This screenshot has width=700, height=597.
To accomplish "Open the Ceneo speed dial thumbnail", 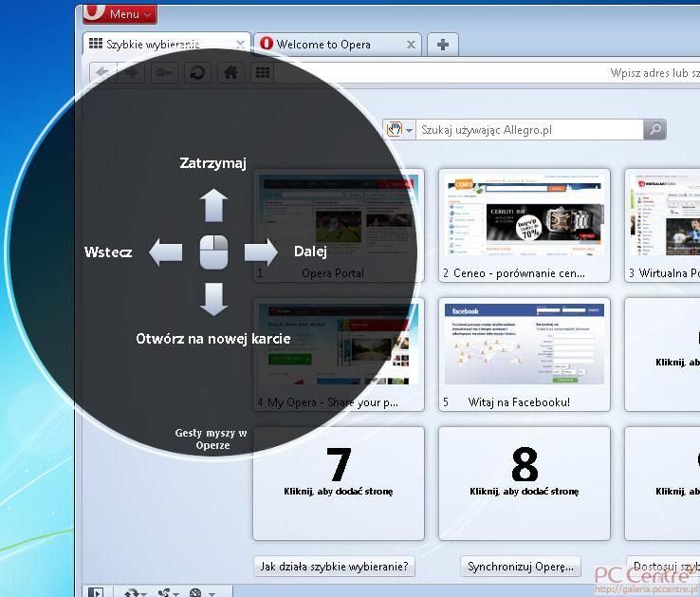I will [x=524, y=225].
